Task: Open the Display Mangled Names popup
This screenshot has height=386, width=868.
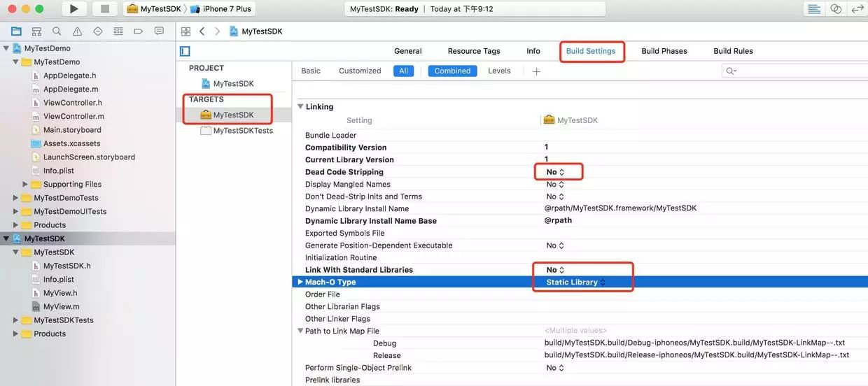Action: 555,185
